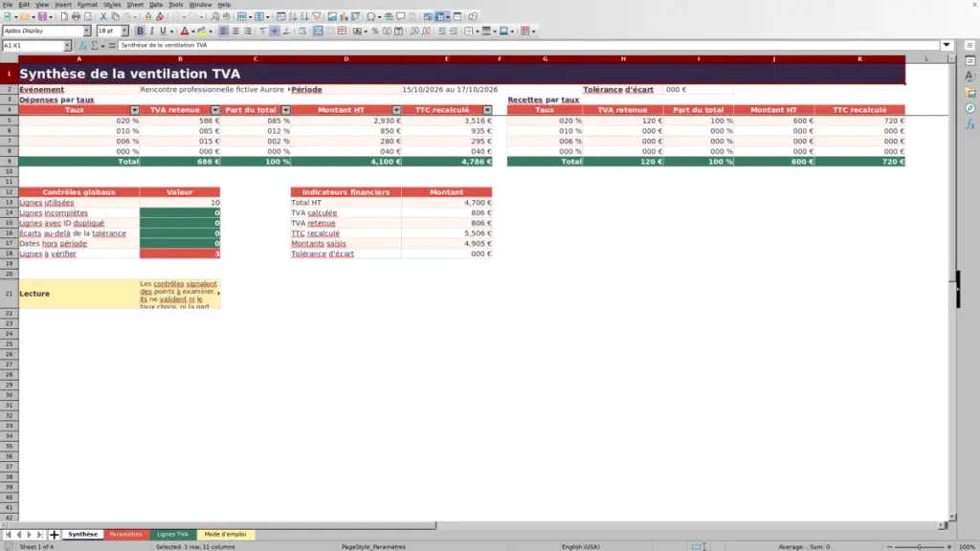Viewport: 980px width, 551px height.
Task: Click the zoom in plus button
Action: [948, 547]
